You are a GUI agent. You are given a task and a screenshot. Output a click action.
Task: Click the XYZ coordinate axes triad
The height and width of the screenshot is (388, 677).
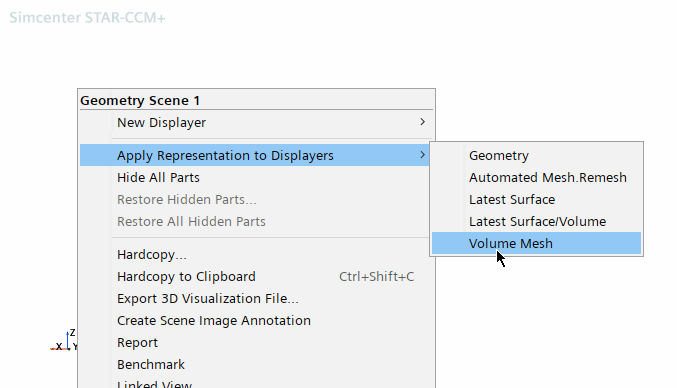(64, 340)
